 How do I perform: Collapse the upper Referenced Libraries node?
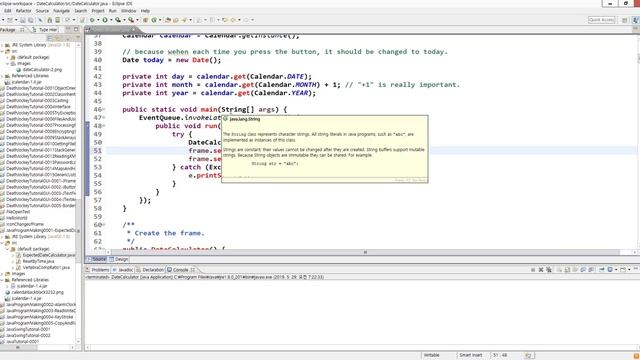[x=2, y=76]
